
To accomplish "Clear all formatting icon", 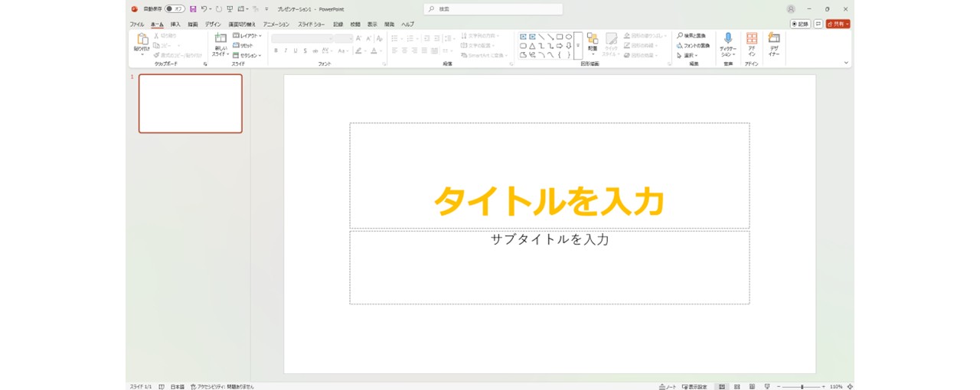I will 379,38.
